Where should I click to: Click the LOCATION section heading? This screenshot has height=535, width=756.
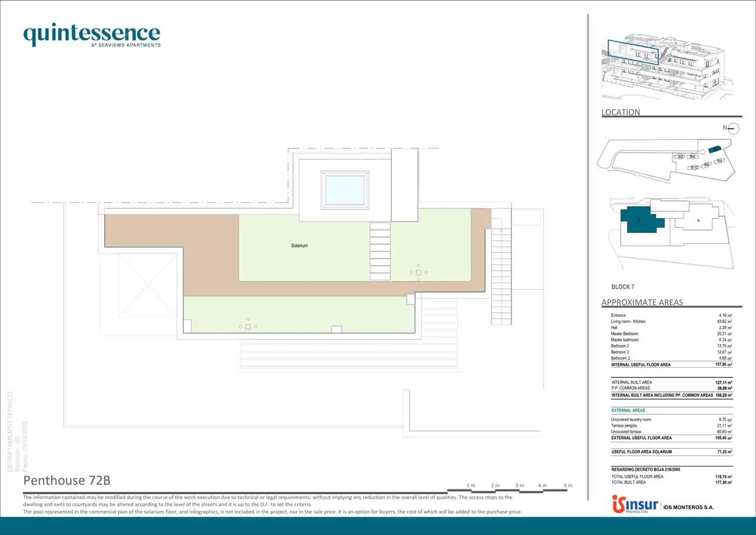pyautogui.click(x=620, y=112)
